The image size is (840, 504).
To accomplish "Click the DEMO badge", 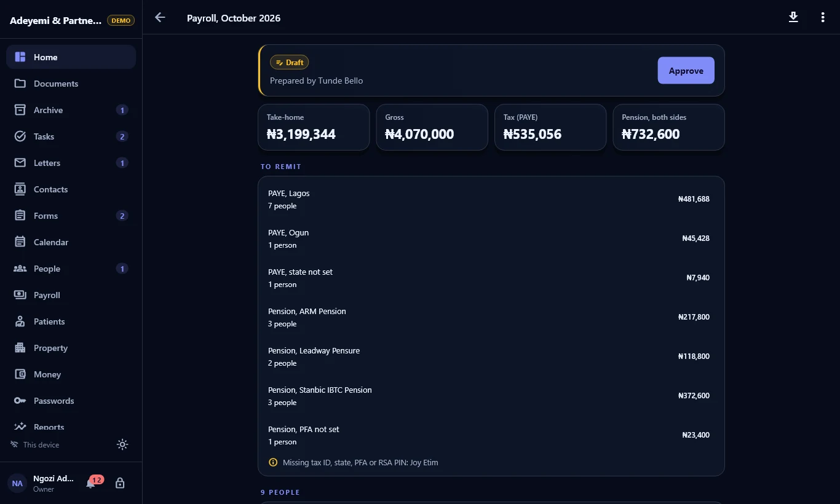I will pyautogui.click(x=121, y=20).
